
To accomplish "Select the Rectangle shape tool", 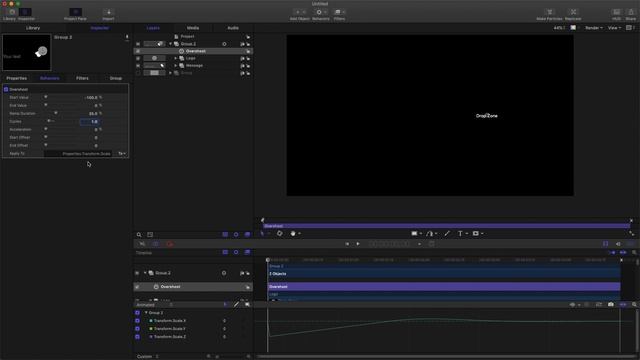I will point(415,233).
